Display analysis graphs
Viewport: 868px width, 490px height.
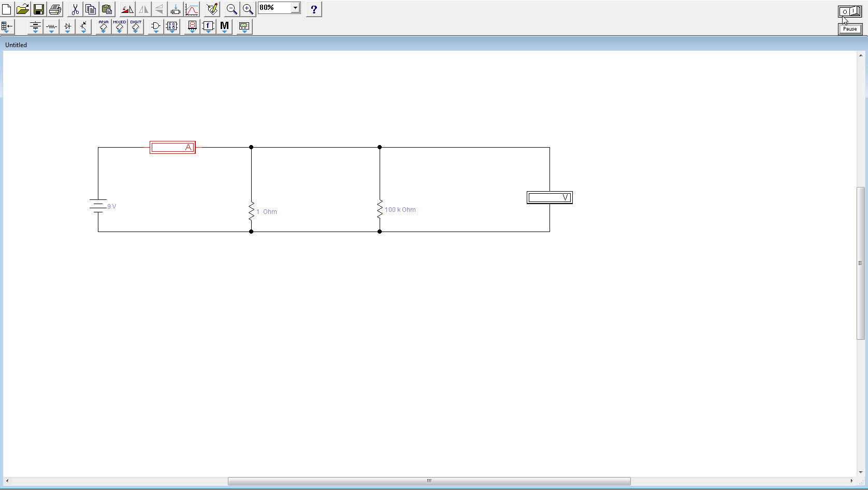click(192, 9)
